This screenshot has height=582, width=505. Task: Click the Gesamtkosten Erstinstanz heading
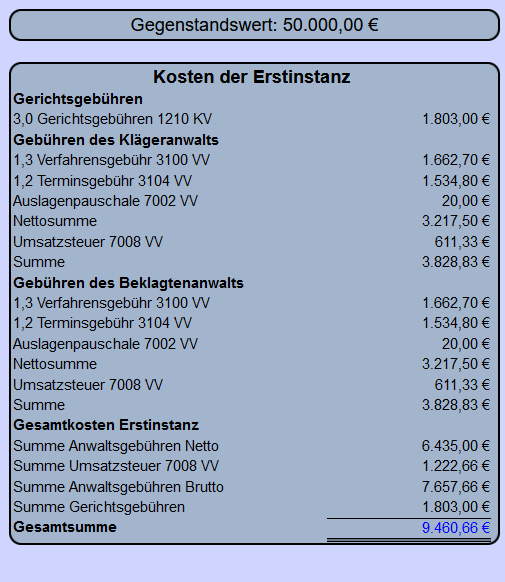click(106, 425)
